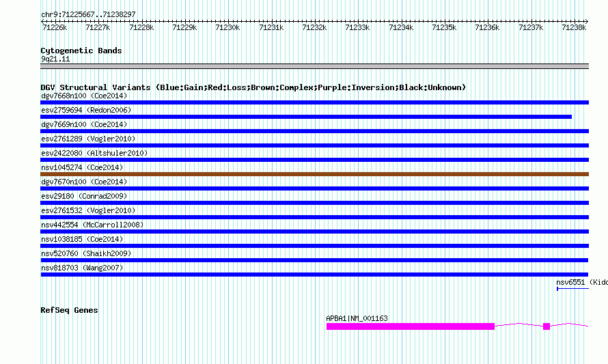608x364 pixels.
Task: Click the blue bar under nsv442554
Action: (314, 232)
